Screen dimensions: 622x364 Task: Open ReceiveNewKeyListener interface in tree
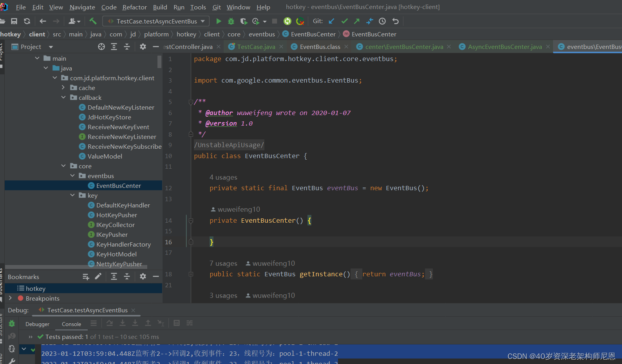(122, 137)
